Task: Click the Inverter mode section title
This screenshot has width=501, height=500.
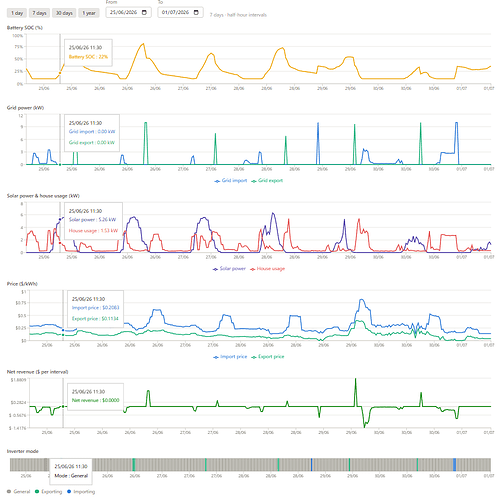Action: pos(23,451)
